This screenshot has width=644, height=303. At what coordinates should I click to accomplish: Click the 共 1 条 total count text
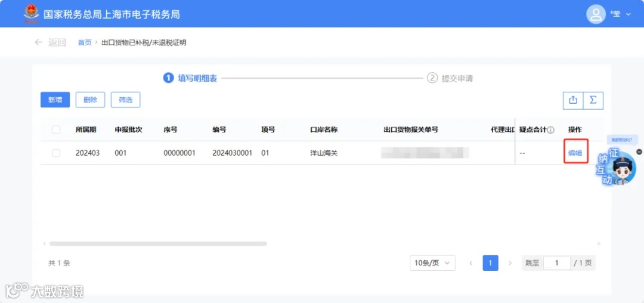[x=59, y=263]
